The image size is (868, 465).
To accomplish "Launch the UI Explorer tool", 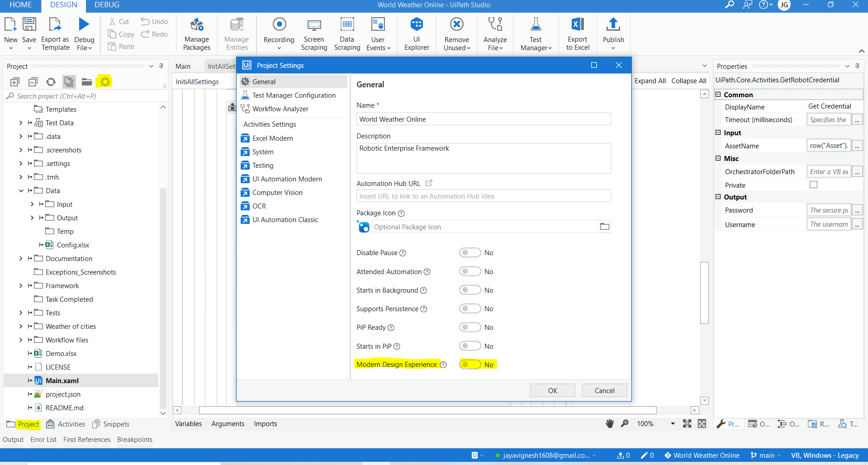I will pos(417,34).
